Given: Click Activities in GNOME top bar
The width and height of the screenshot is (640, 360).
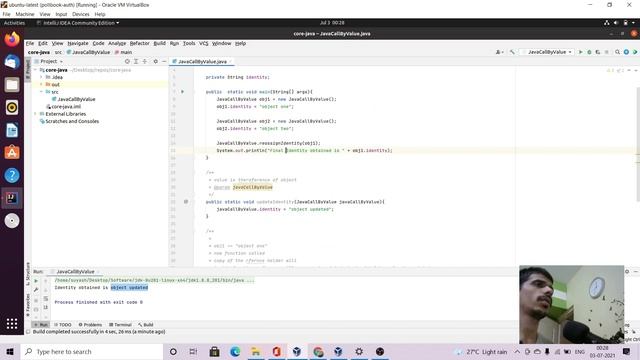Looking at the screenshot, I should click(x=14, y=23).
